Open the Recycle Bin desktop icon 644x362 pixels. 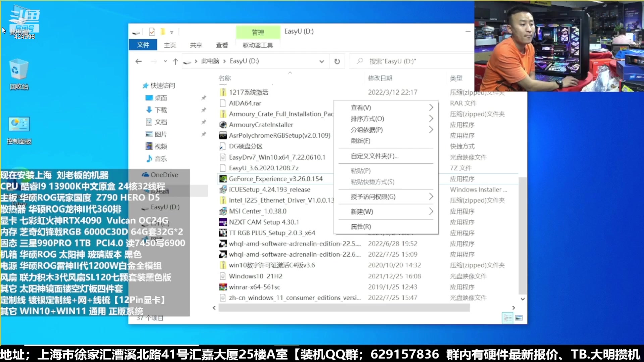(19, 74)
